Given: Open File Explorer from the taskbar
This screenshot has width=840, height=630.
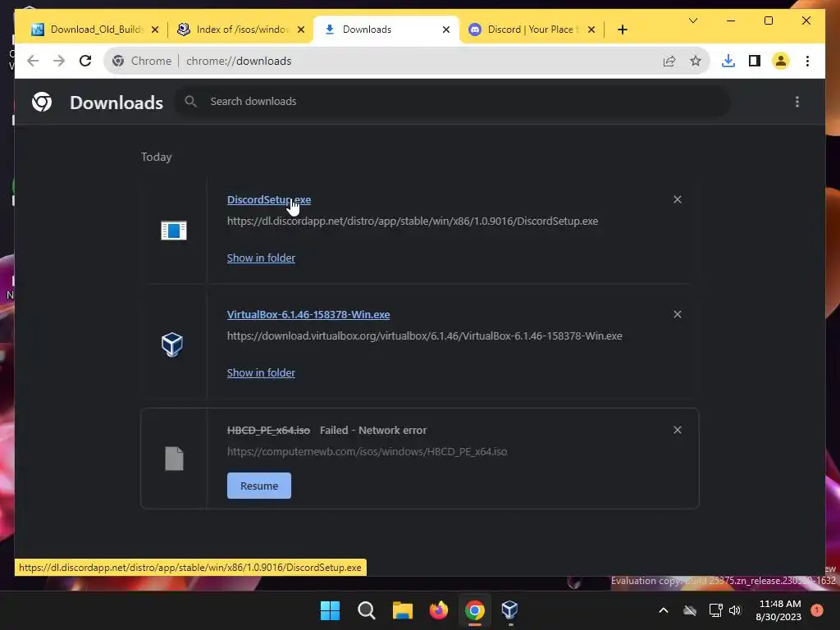Looking at the screenshot, I should pyautogui.click(x=403, y=610).
